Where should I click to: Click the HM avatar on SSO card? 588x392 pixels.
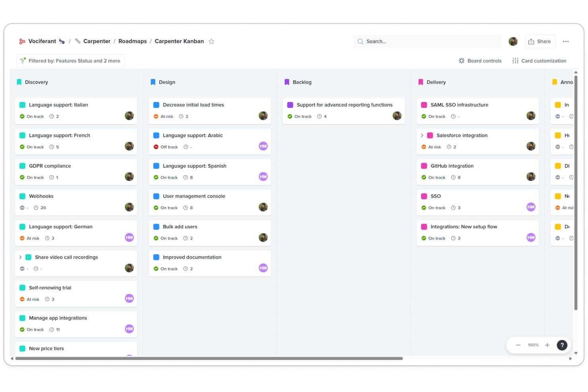pyautogui.click(x=531, y=207)
